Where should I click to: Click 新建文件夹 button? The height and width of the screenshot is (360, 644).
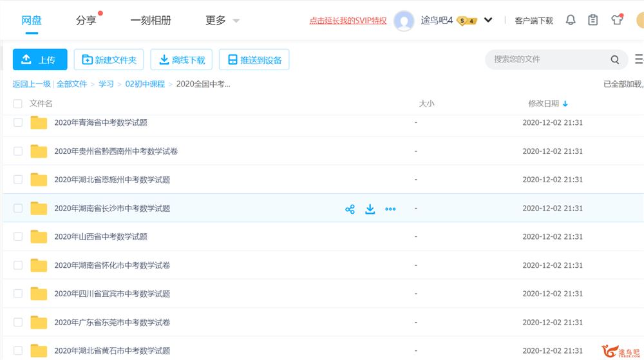109,59
